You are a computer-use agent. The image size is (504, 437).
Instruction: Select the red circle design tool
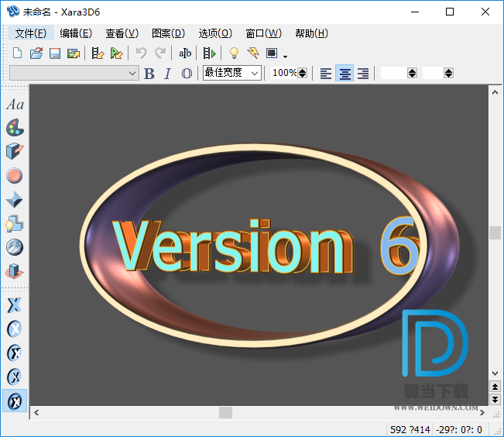click(14, 176)
